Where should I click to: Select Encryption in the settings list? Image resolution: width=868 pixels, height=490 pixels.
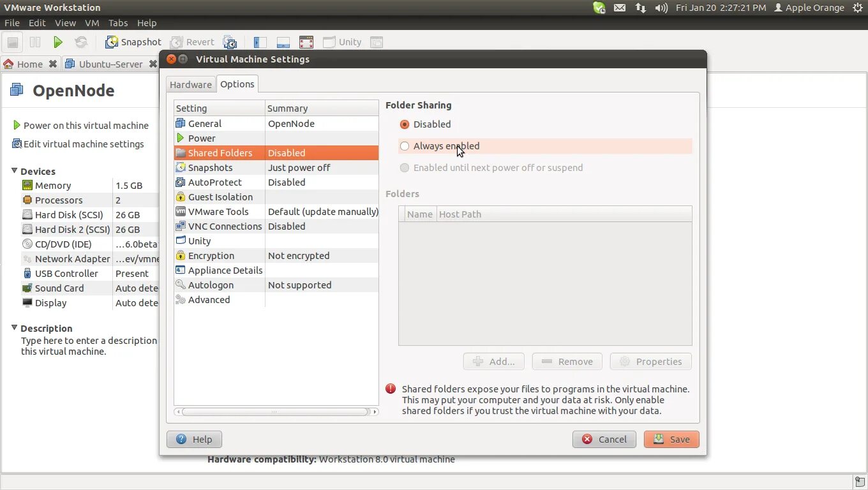tap(276, 256)
